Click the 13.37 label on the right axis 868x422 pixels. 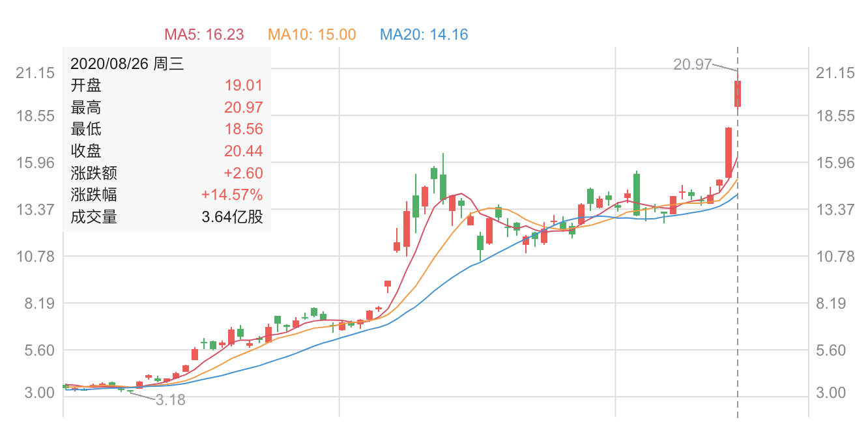tap(835, 210)
